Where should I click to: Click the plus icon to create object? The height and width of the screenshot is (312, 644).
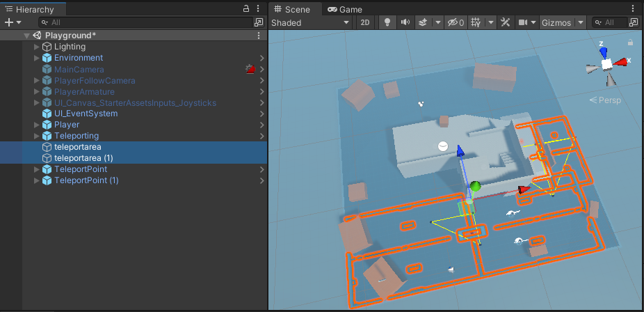9,22
